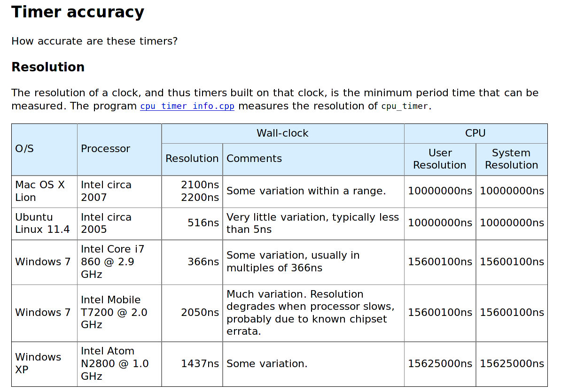Select the System Resolution header cell

511,159
